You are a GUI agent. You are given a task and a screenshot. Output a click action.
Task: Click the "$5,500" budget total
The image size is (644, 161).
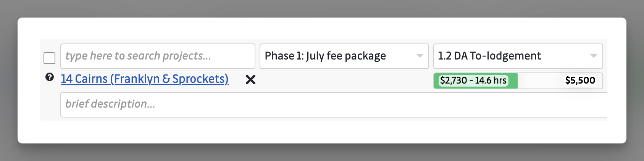tap(580, 80)
